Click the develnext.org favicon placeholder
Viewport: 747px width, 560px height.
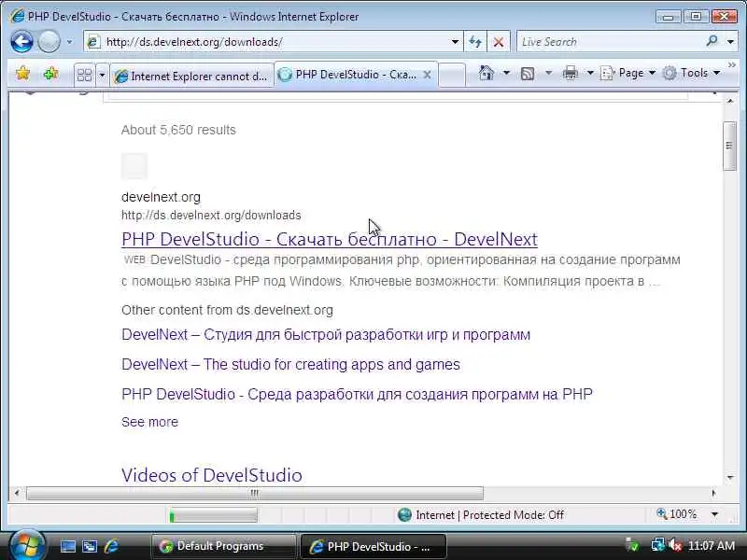click(x=134, y=166)
